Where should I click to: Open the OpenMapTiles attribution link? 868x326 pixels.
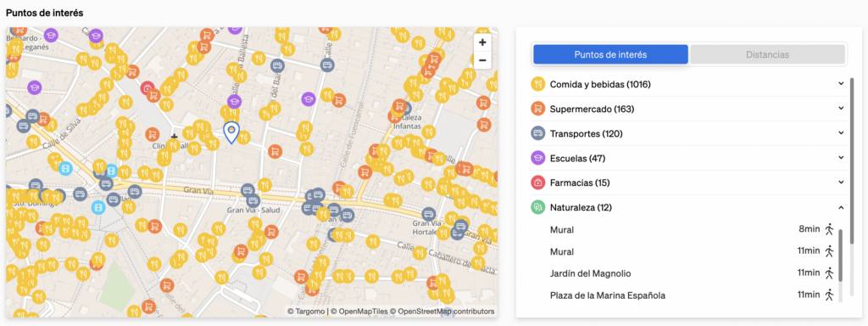point(359,311)
